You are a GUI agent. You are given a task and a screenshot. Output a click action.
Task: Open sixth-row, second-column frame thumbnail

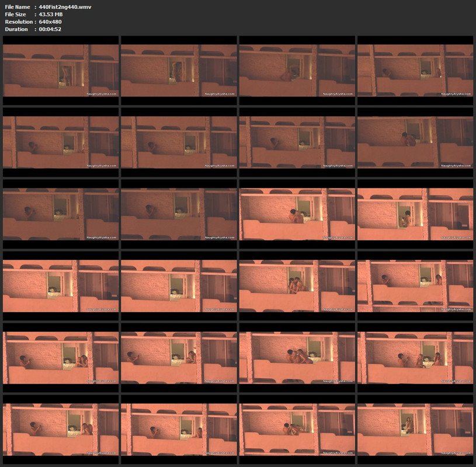(x=179, y=430)
